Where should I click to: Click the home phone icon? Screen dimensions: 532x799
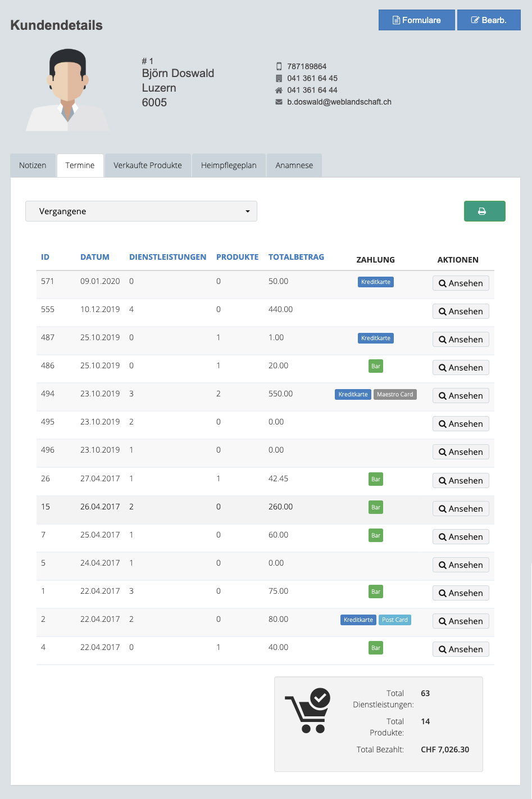(x=279, y=90)
